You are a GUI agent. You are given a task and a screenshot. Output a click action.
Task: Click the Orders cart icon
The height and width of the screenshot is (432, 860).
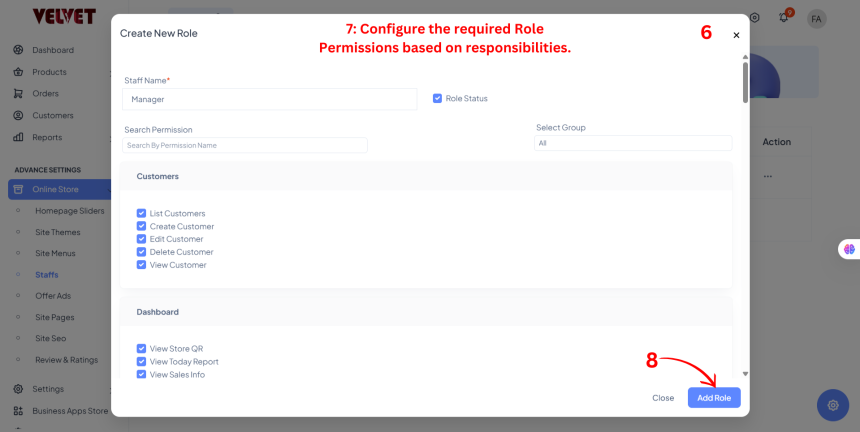(x=18, y=94)
